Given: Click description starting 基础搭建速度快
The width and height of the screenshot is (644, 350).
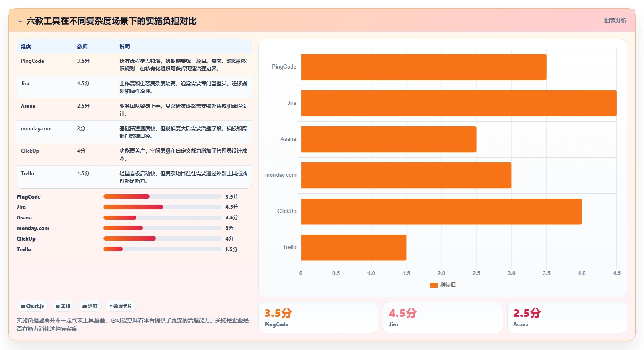Looking at the screenshot, I should 183,132.
